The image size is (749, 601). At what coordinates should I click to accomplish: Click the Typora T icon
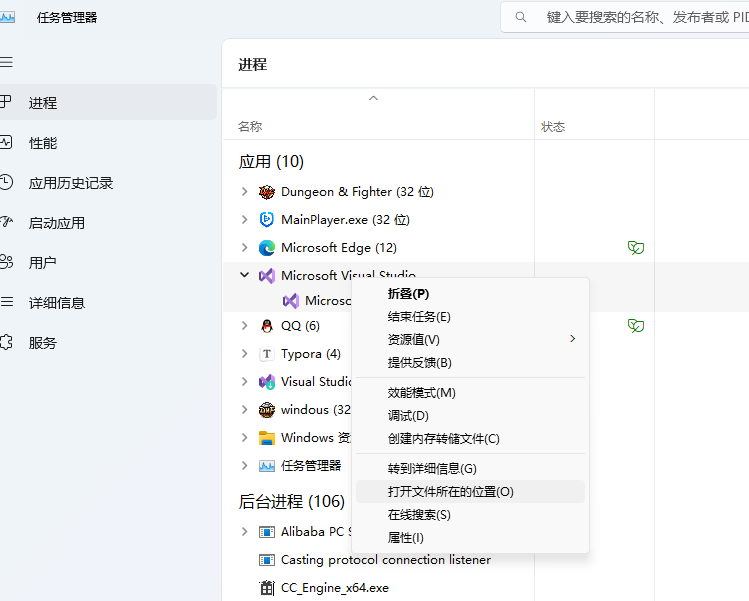click(267, 354)
